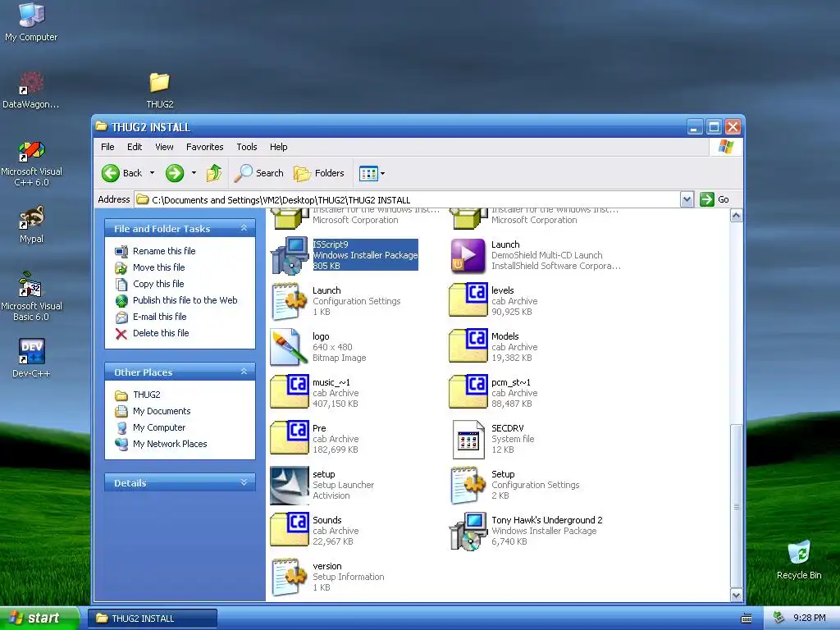Click Move this file
The image size is (840, 630).
point(158,267)
